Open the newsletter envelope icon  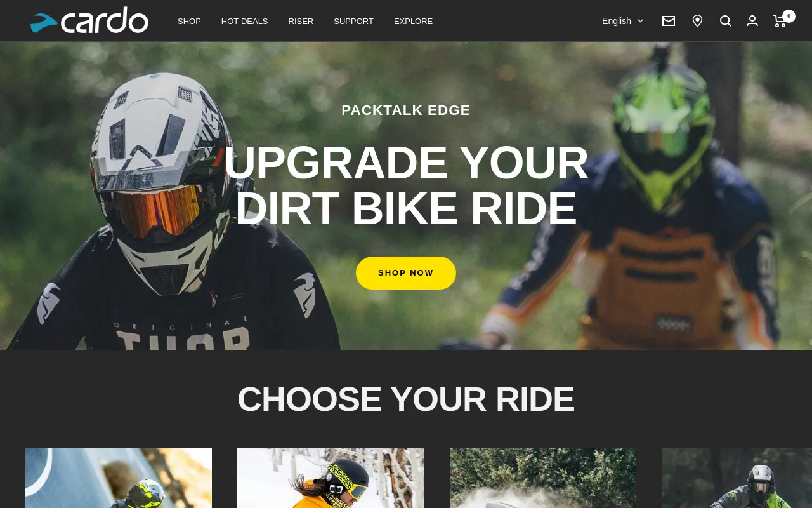pos(669,21)
